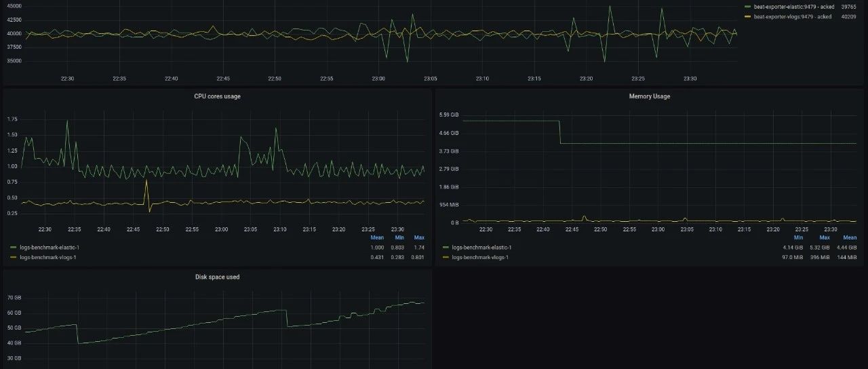Click the 70 GB y-axis label
868x369 pixels.
tap(14, 298)
